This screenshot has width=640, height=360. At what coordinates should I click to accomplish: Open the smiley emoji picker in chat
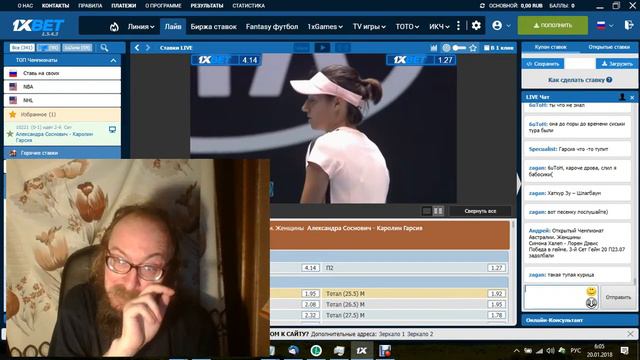point(591,291)
